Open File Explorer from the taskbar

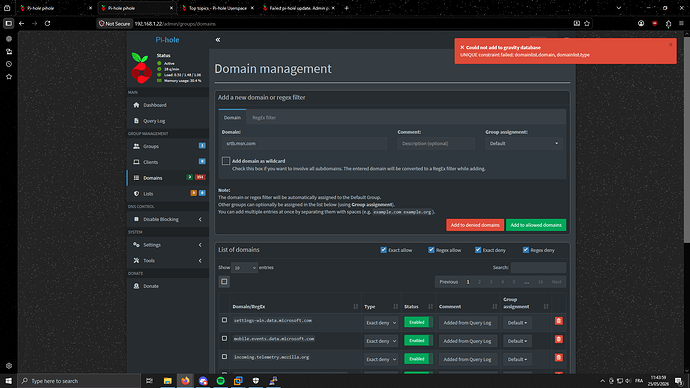(168, 381)
